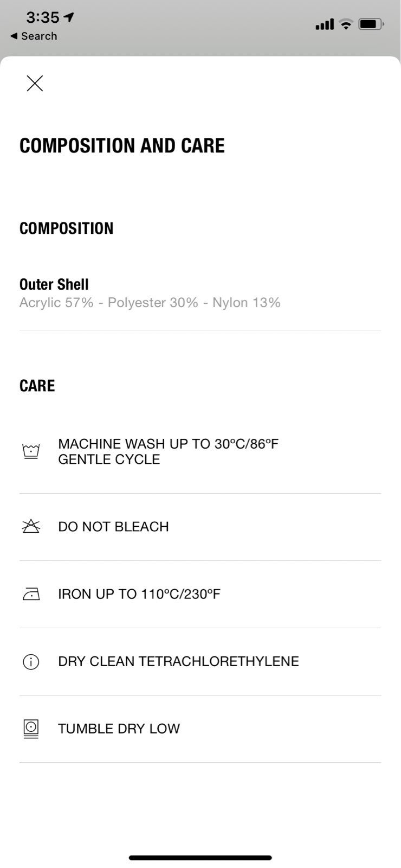Image resolution: width=401 pixels, height=868 pixels.
Task: Tap the home indicator bar
Action: (x=200, y=858)
